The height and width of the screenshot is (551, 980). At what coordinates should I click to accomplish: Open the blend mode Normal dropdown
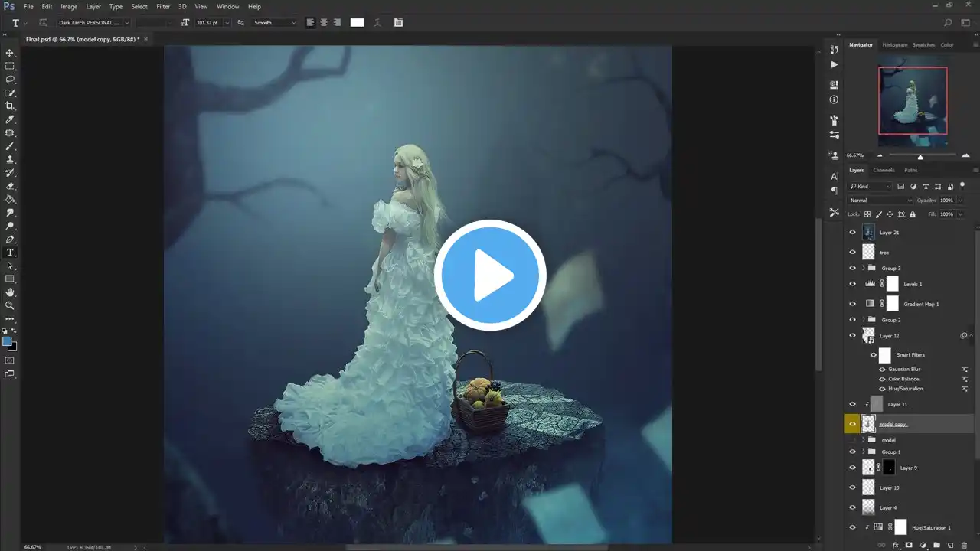click(x=880, y=201)
